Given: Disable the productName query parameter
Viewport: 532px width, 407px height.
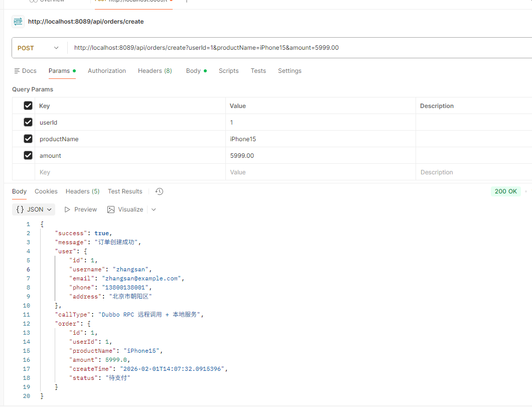Looking at the screenshot, I should pyautogui.click(x=28, y=139).
